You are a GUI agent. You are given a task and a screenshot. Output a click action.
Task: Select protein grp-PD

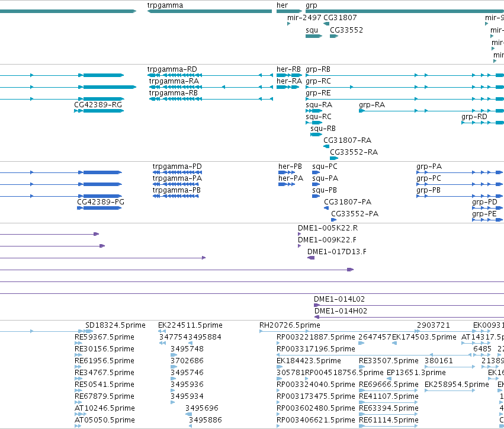[484, 203]
